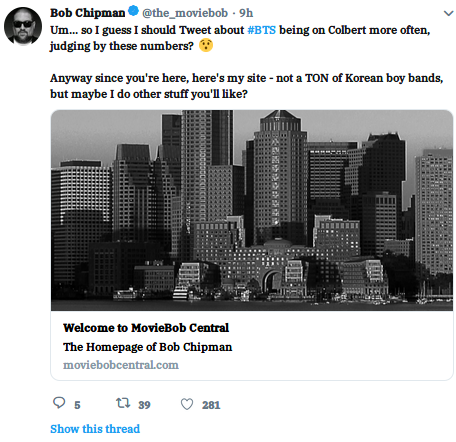Open Bob Chipman display name
Viewport: 456px width, 442px height.
point(88,13)
